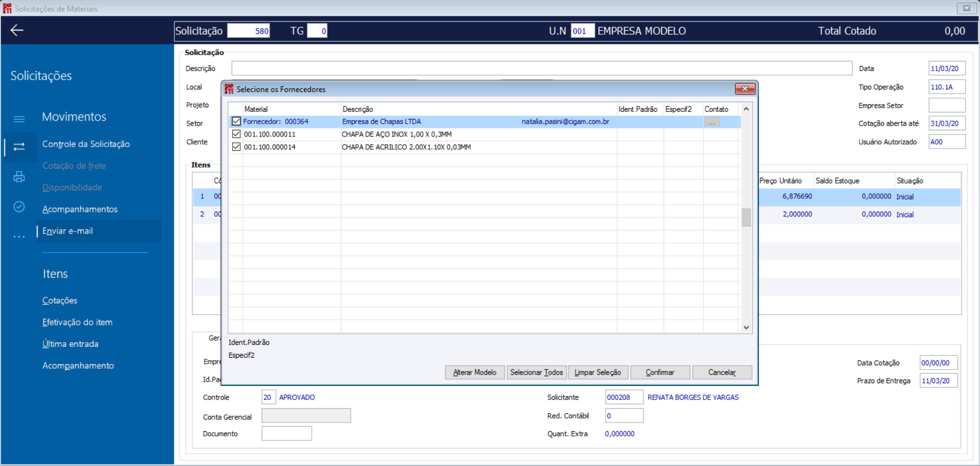
Task: Open Efetivação do item menu entry
Action: (77, 322)
